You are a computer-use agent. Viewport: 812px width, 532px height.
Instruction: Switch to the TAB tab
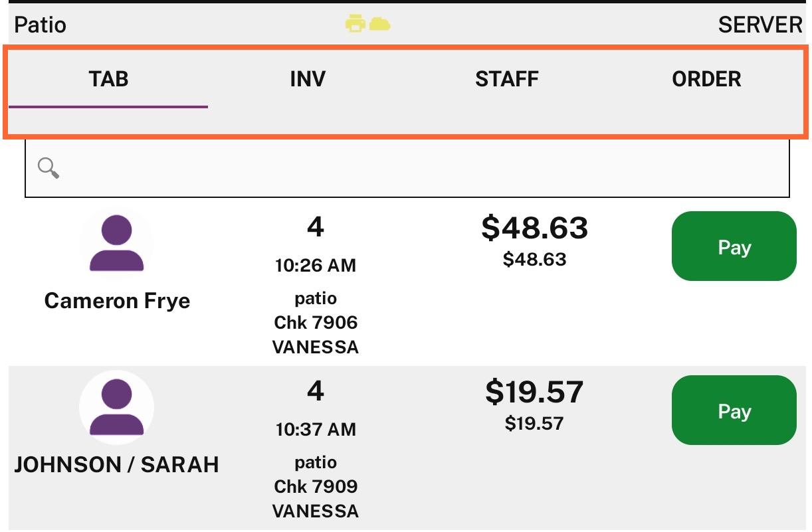click(x=108, y=79)
